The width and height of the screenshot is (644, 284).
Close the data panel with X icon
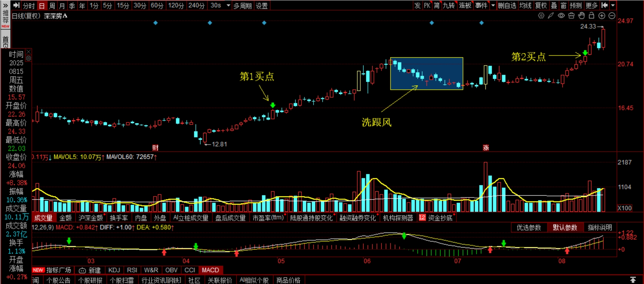click(x=29, y=52)
